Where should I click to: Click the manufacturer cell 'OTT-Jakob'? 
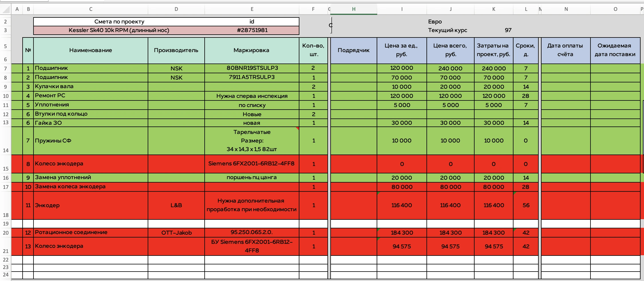point(176,233)
